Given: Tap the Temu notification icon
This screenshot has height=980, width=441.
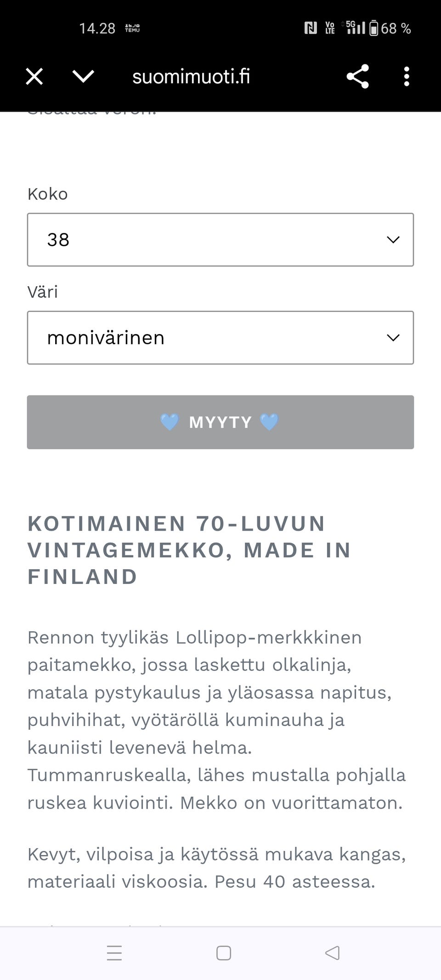Looking at the screenshot, I should (132, 28).
